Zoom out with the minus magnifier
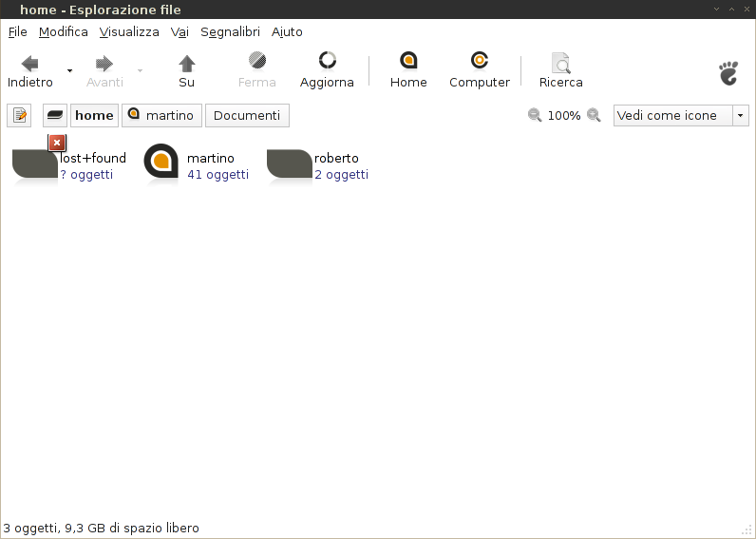 534,115
